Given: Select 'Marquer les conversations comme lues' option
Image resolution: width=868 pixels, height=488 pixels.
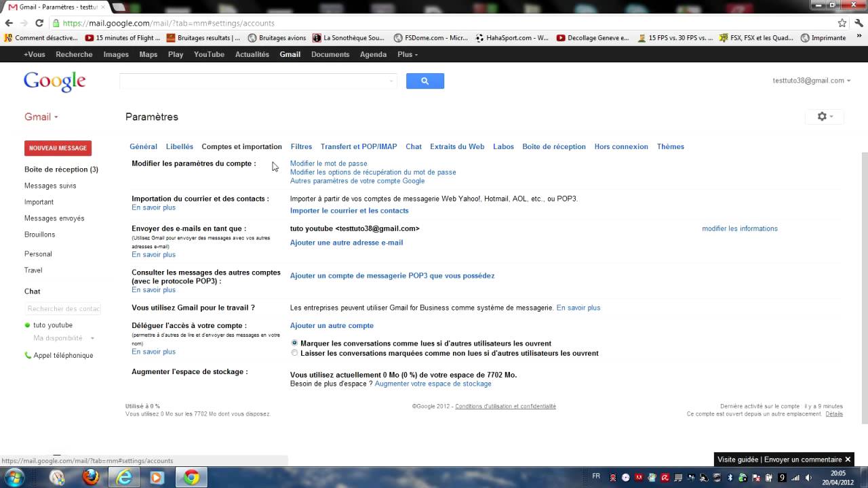Looking at the screenshot, I should pyautogui.click(x=294, y=344).
